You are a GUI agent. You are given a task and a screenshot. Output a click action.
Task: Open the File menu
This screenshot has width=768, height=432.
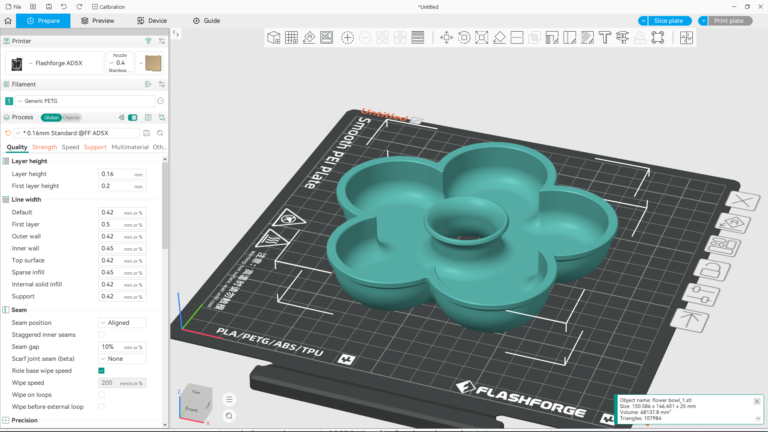coord(13,7)
